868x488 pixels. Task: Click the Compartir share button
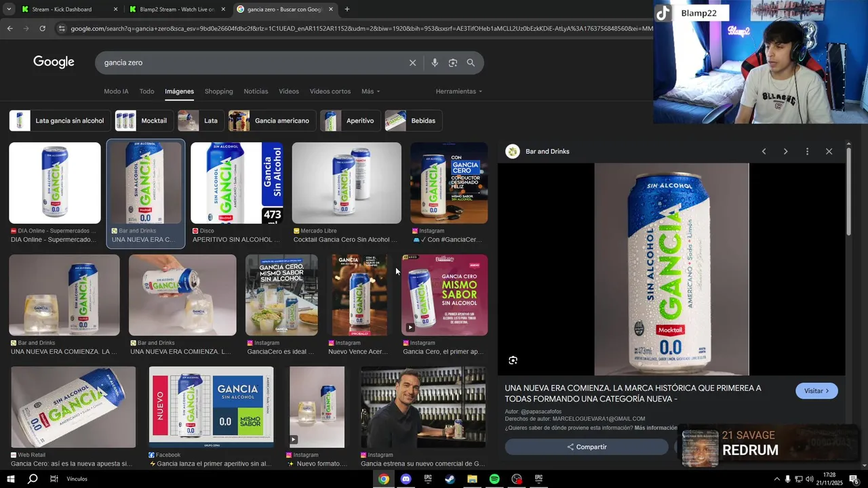tap(587, 447)
